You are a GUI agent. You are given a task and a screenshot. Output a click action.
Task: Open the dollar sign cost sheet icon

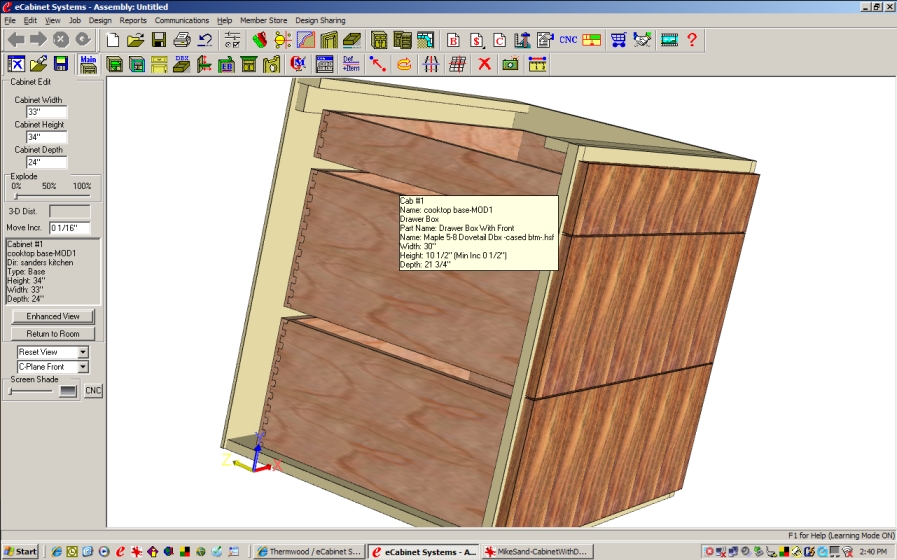click(x=476, y=40)
